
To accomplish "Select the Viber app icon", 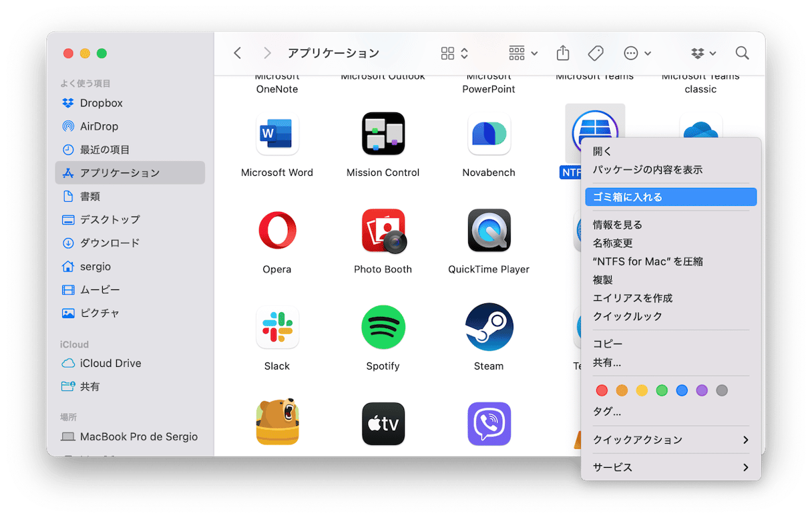I will coord(489,424).
